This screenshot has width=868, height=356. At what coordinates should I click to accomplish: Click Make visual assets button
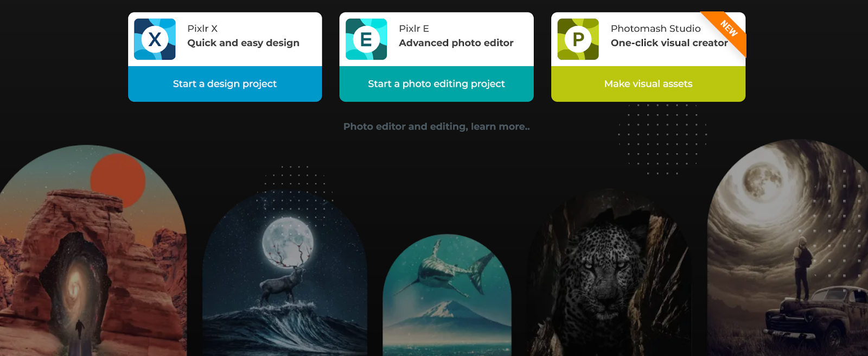(648, 84)
